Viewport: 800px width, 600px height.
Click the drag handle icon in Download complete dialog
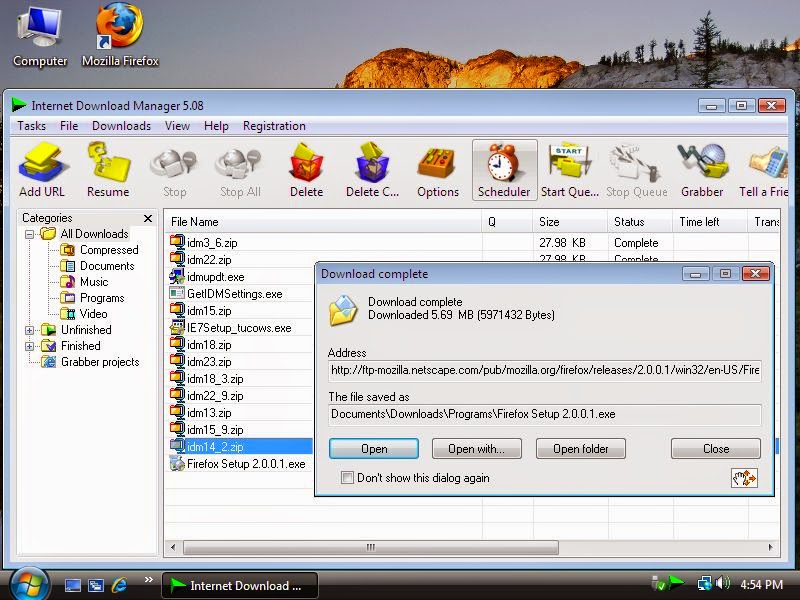[x=744, y=478]
